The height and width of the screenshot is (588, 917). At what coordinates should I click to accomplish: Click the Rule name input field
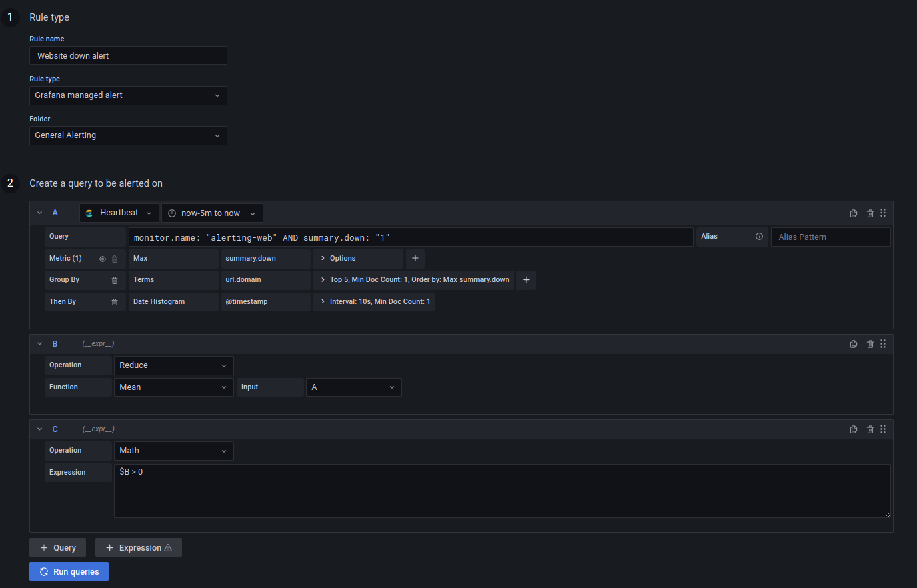pyautogui.click(x=128, y=55)
